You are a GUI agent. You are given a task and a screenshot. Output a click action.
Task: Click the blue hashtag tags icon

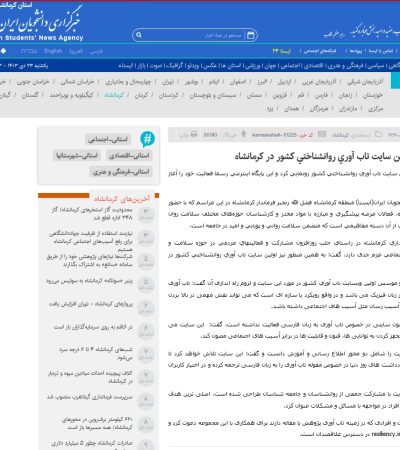coord(147,139)
